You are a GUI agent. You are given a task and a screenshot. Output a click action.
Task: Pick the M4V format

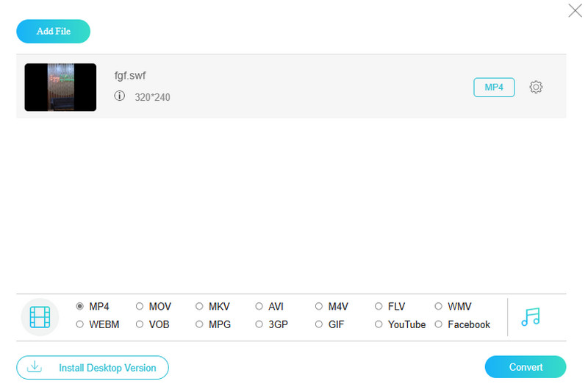click(x=319, y=306)
